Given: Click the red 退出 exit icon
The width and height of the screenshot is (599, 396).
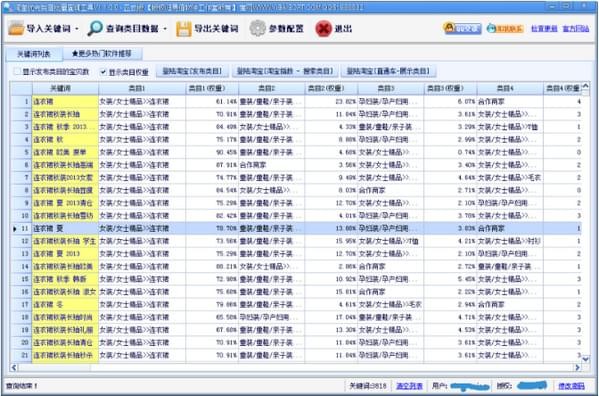Looking at the screenshot, I should click(x=323, y=29).
